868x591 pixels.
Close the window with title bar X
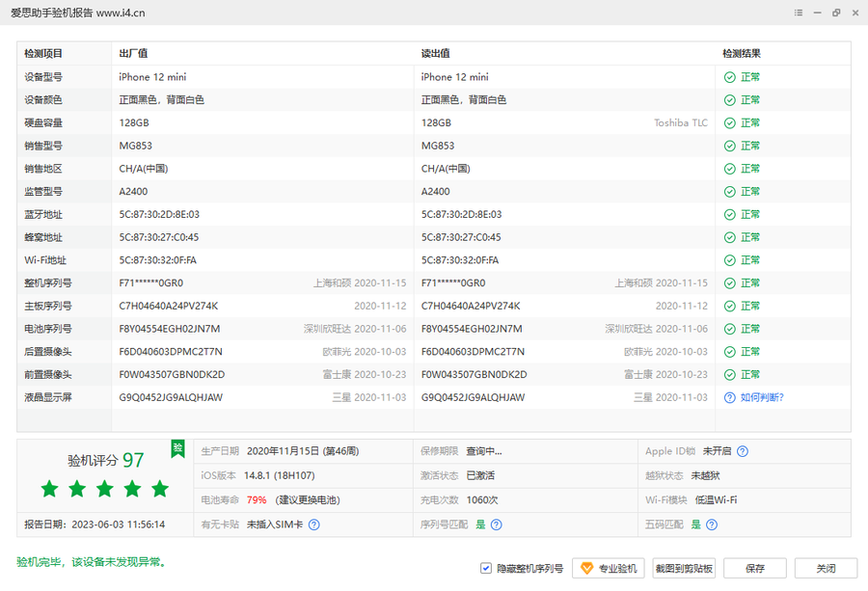[855, 13]
